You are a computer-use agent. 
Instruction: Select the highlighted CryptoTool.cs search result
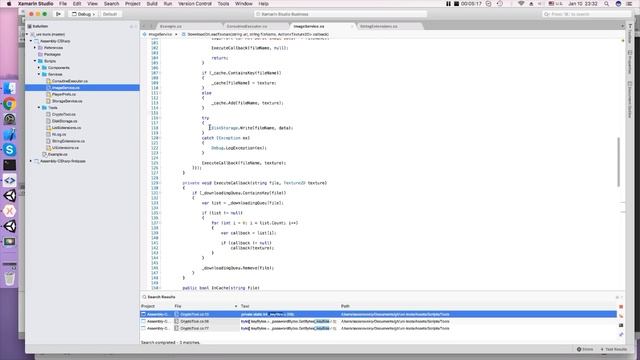378,314
